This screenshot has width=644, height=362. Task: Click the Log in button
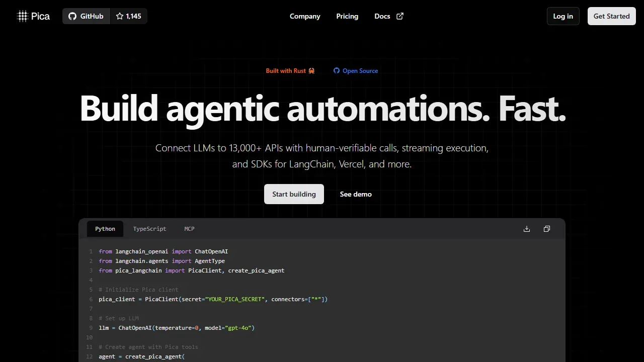click(x=563, y=16)
